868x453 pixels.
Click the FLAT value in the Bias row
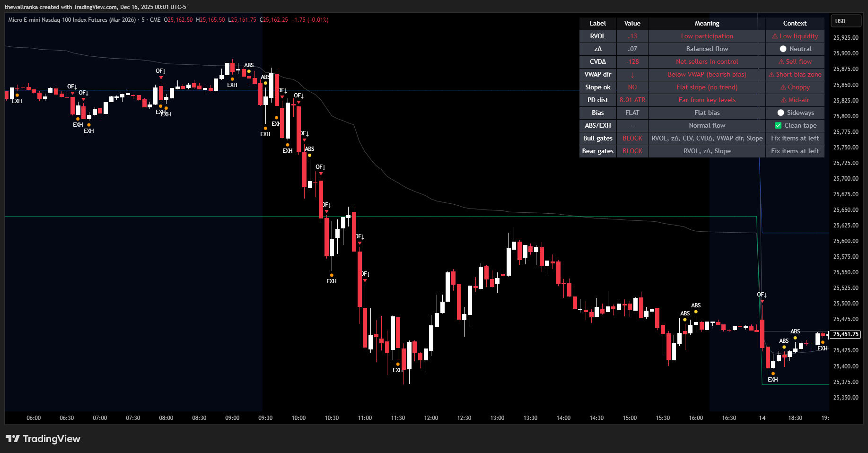point(632,113)
